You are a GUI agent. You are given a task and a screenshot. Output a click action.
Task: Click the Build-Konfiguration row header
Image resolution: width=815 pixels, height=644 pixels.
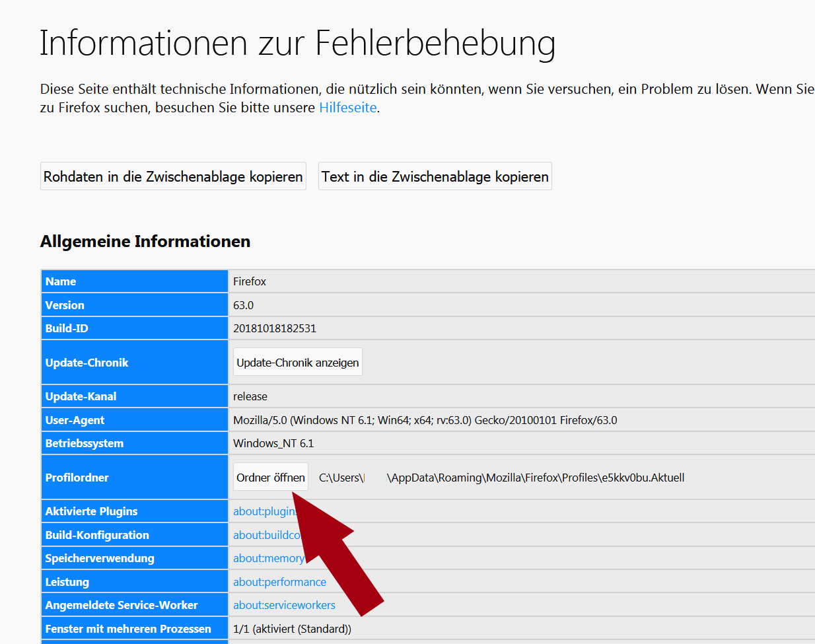135,535
